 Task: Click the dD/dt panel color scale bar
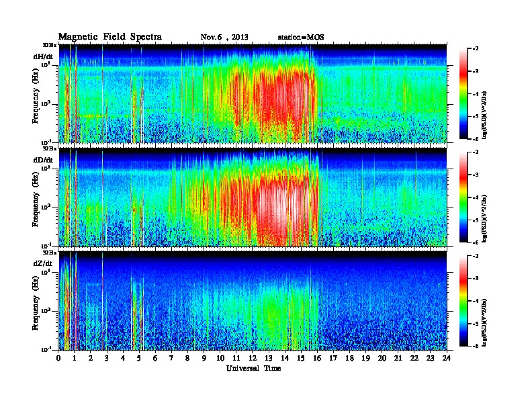pos(463,197)
